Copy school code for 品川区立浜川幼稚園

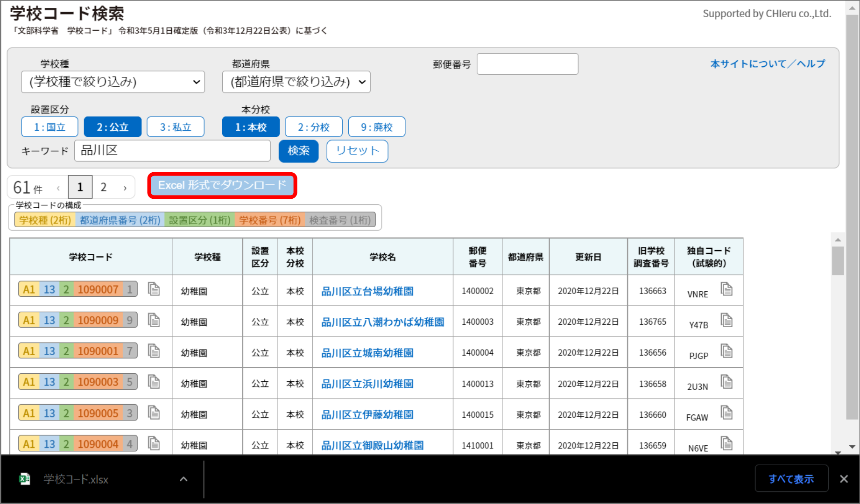154,382
